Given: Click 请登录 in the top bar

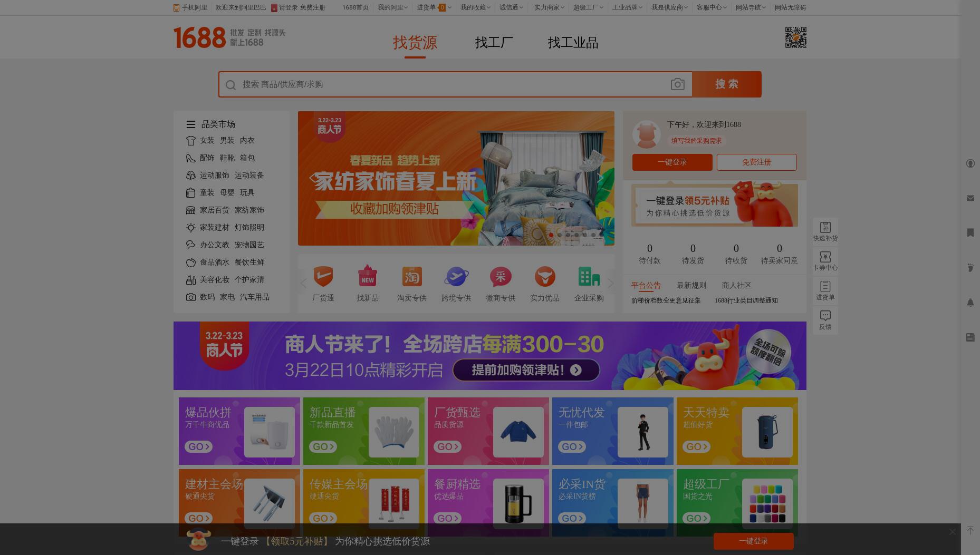Looking at the screenshot, I should [288, 7].
